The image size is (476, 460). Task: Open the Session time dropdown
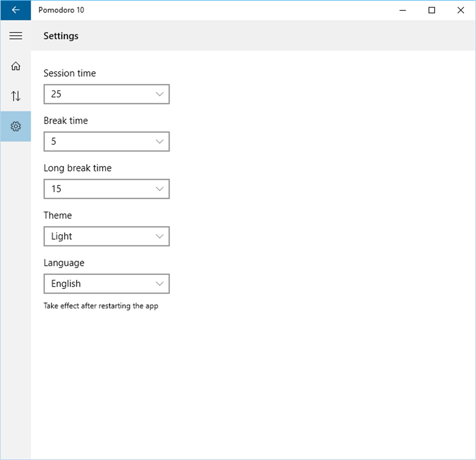click(x=107, y=94)
